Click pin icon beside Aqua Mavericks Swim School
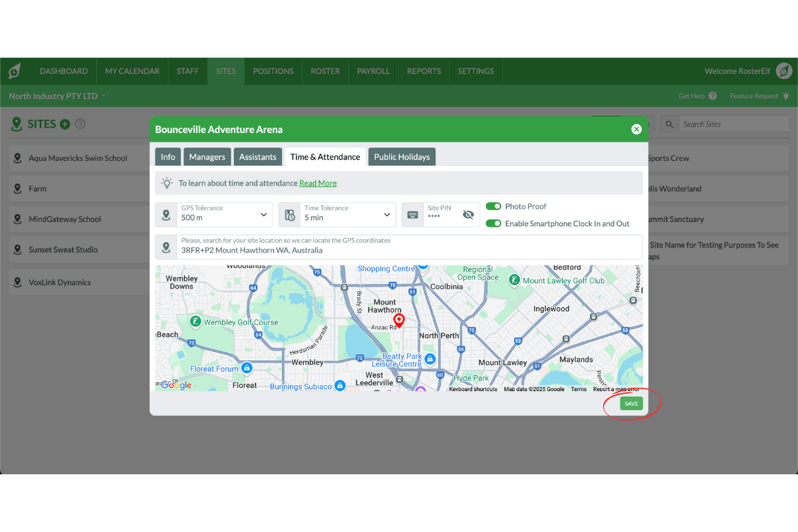The width and height of the screenshot is (798, 532). tap(18, 158)
